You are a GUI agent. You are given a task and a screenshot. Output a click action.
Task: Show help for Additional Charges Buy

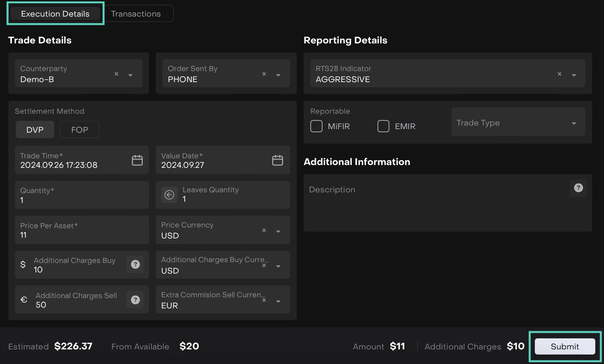tap(135, 265)
